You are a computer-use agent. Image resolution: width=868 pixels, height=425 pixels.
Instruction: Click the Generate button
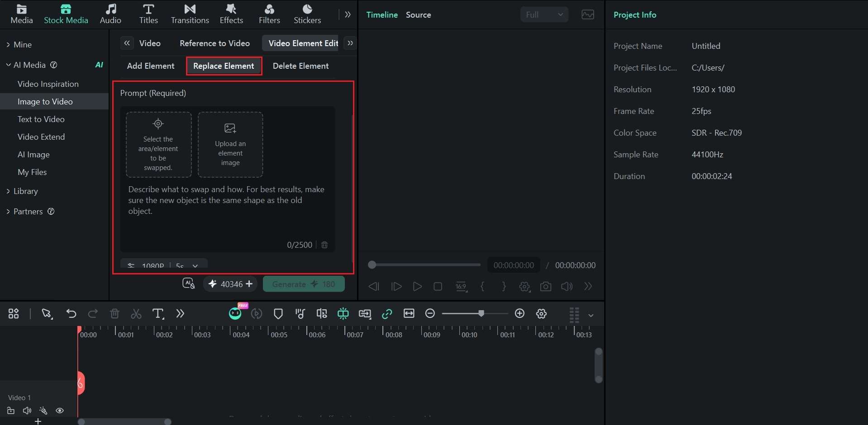pos(304,284)
